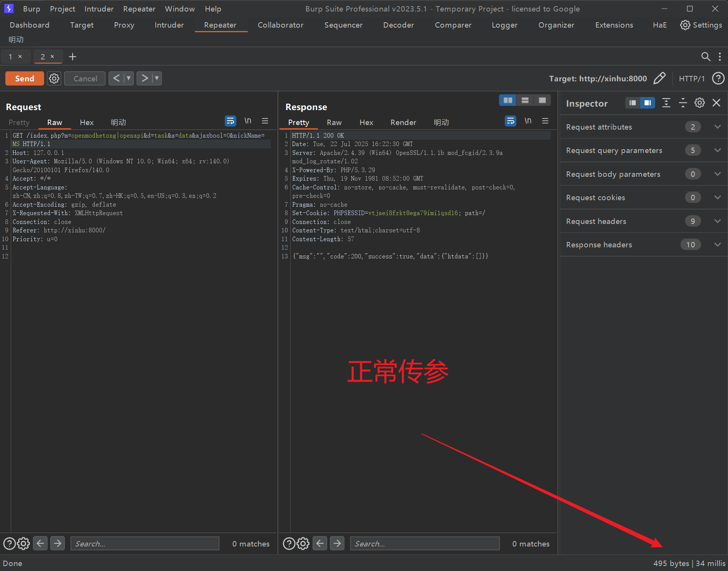
Task: Click the HTTP/1 protocol button
Action: 692,79
